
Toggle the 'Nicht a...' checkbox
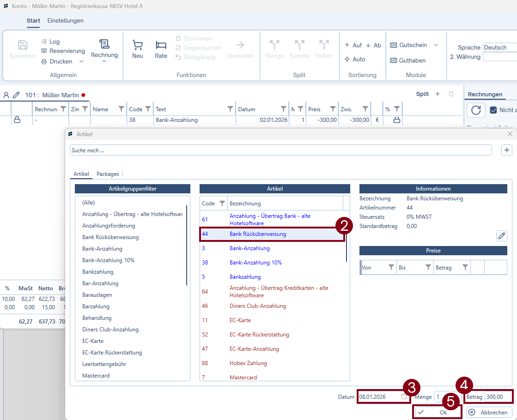click(493, 110)
